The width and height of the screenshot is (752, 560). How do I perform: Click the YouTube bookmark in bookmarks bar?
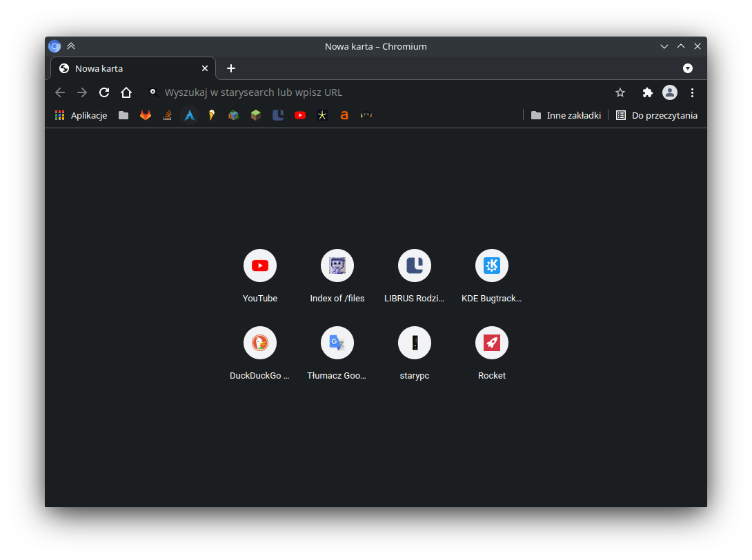pos(300,115)
